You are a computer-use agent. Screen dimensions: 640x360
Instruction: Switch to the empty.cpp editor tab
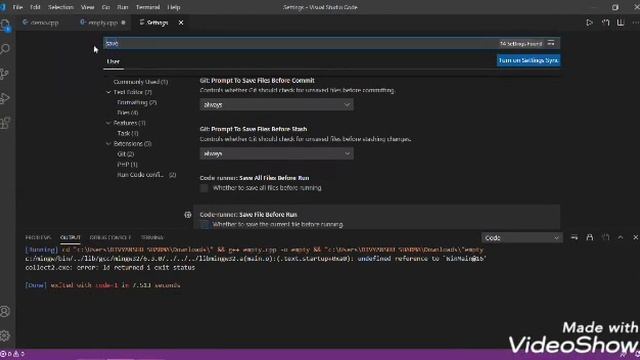click(x=103, y=22)
